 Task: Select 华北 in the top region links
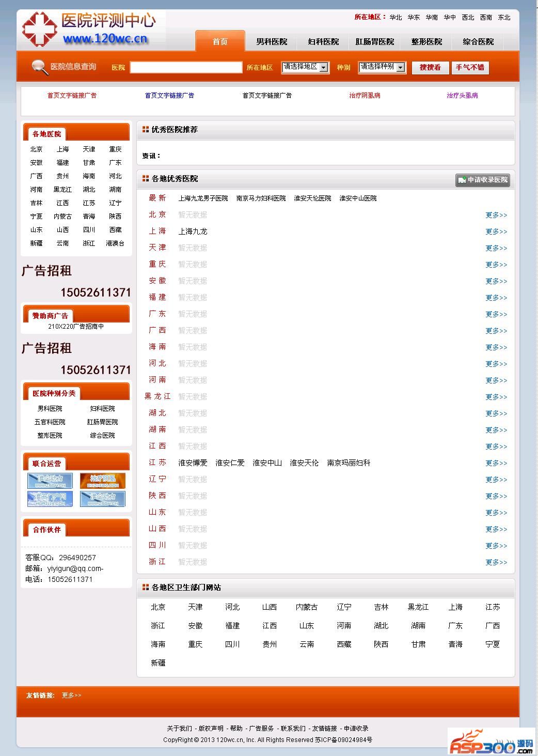click(396, 17)
